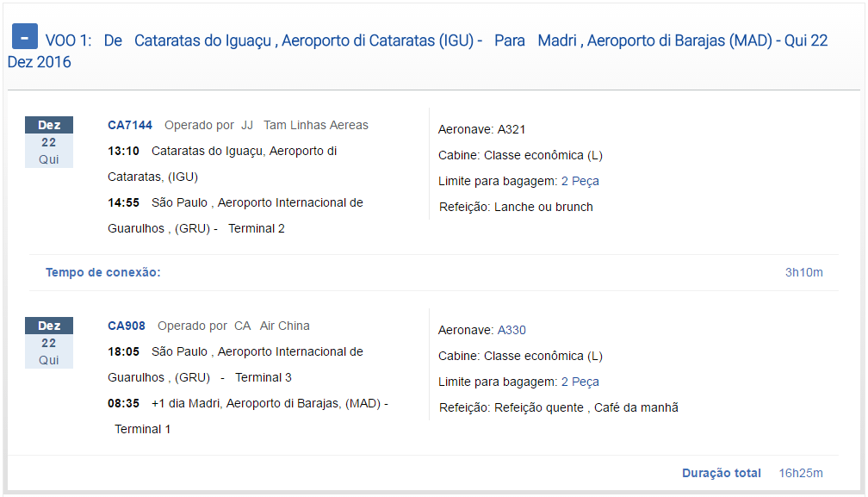Click the 3h10m connection time value
Image resolution: width=868 pixels, height=497 pixels.
point(803,272)
